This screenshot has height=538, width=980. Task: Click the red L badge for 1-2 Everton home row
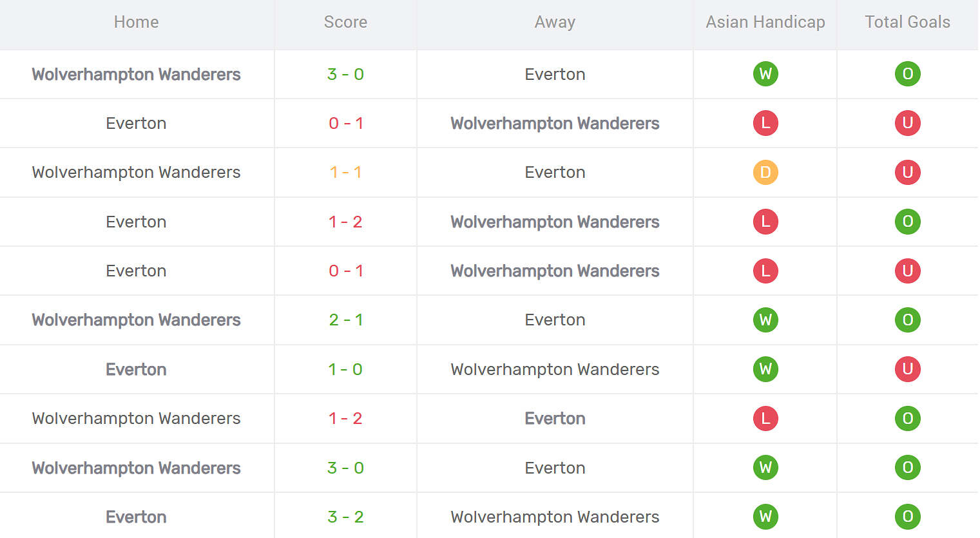point(765,222)
